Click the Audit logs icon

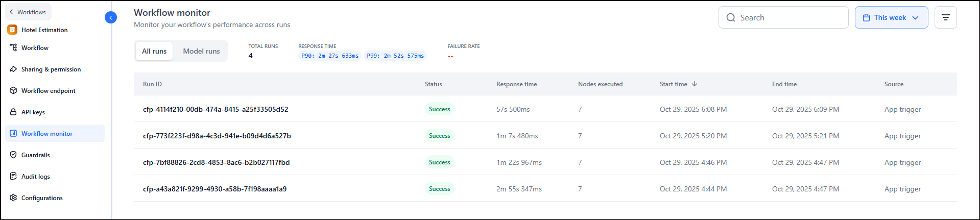click(13, 177)
